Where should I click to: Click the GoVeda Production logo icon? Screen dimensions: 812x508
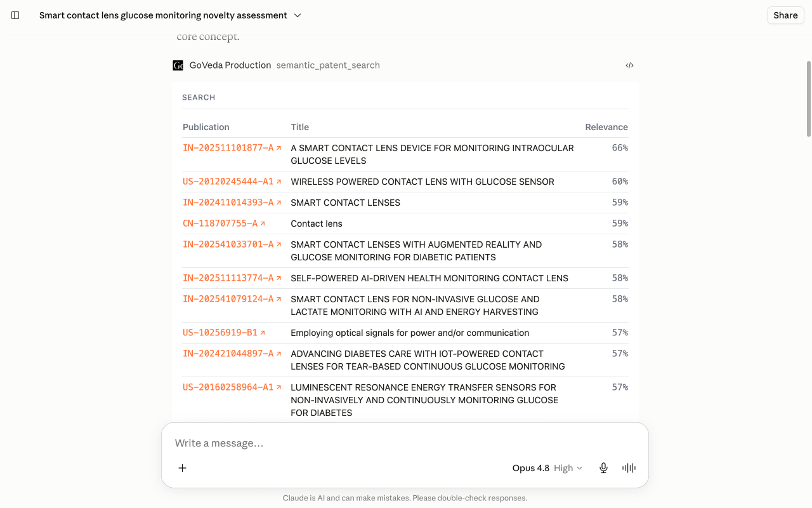[x=178, y=65]
